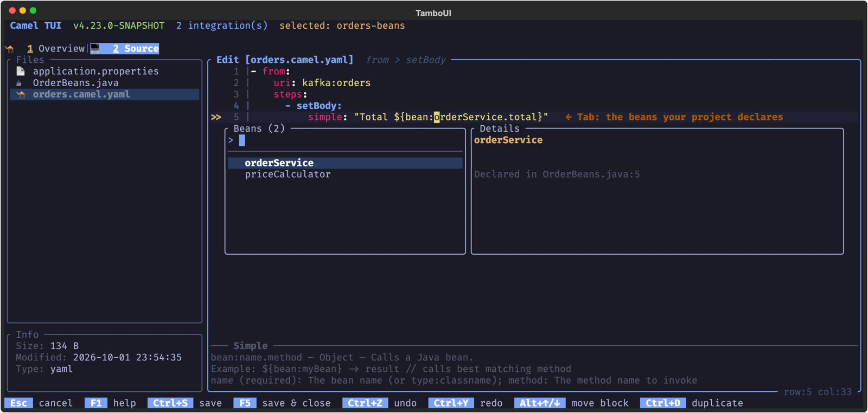Screen dimensions: 868x413
Task: Click version v4.23.0-SNAPSHOT label
Action: click(x=119, y=26)
